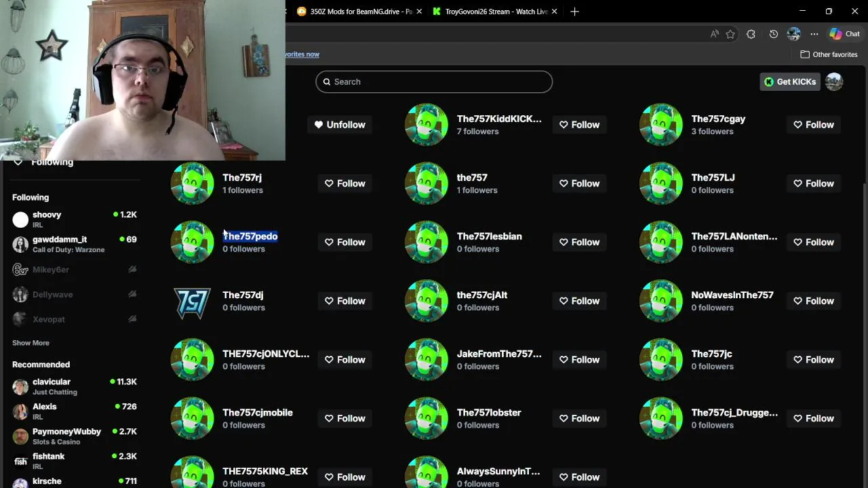Image resolution: width=868 pixels, height=488 pixels.
Task: Open AlwaysSunnyInT channel name
Action: coord(498,471)
